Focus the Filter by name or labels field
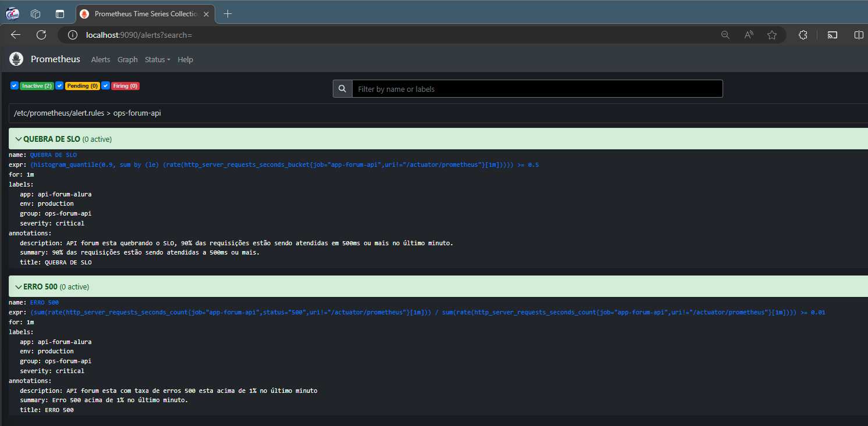868x426 pixels. 537,89
